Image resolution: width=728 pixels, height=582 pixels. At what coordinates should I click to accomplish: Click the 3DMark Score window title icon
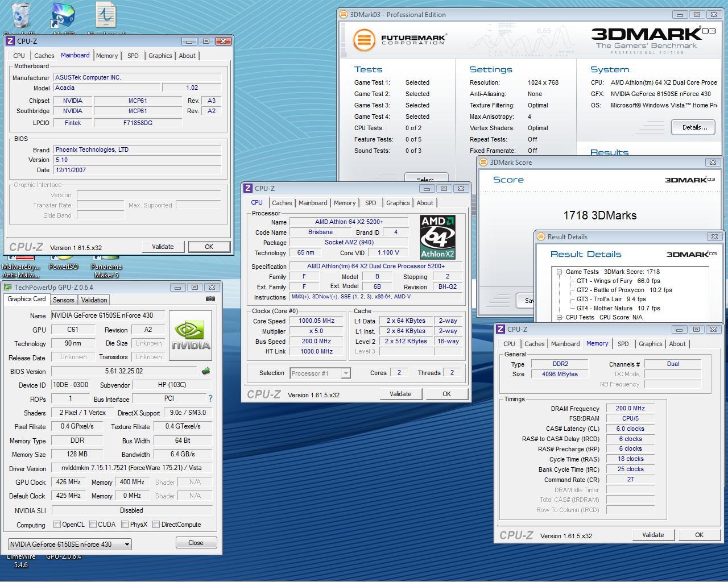483,163
